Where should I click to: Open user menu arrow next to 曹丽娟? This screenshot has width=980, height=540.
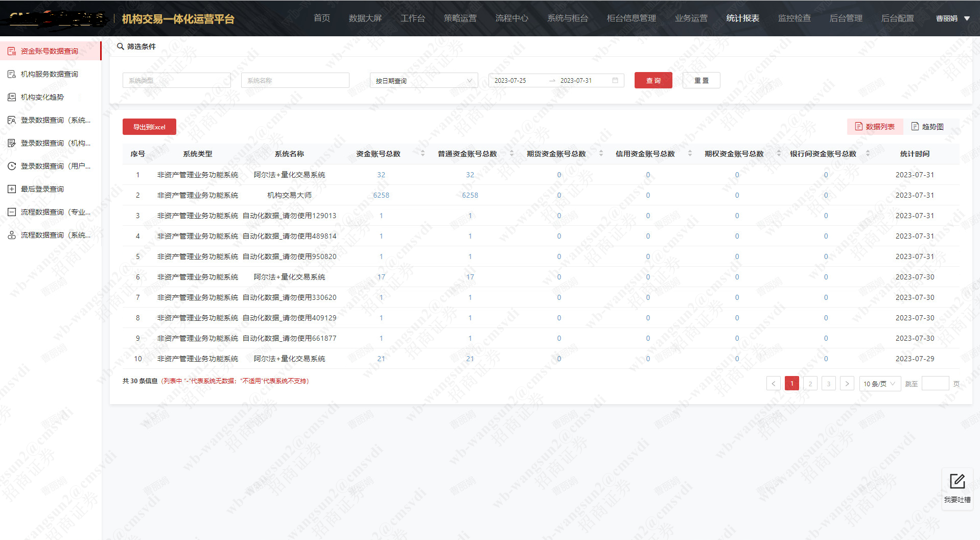click(967, 18)
